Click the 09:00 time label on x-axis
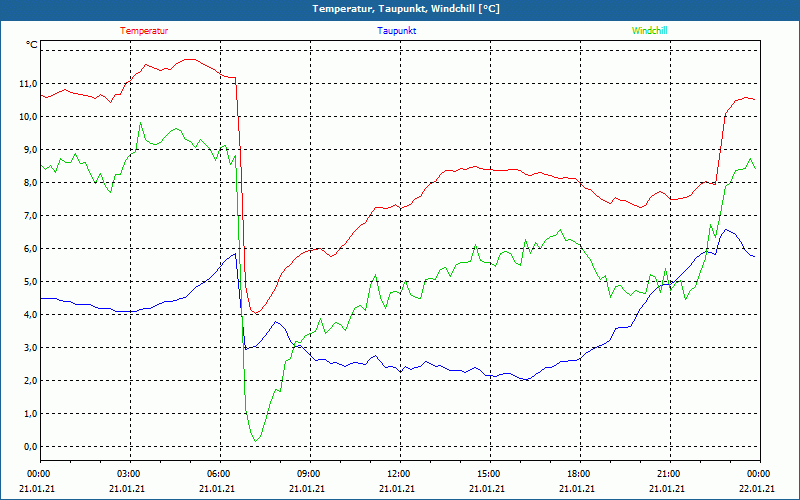This screenshot has height=500, width=800. 309,474
